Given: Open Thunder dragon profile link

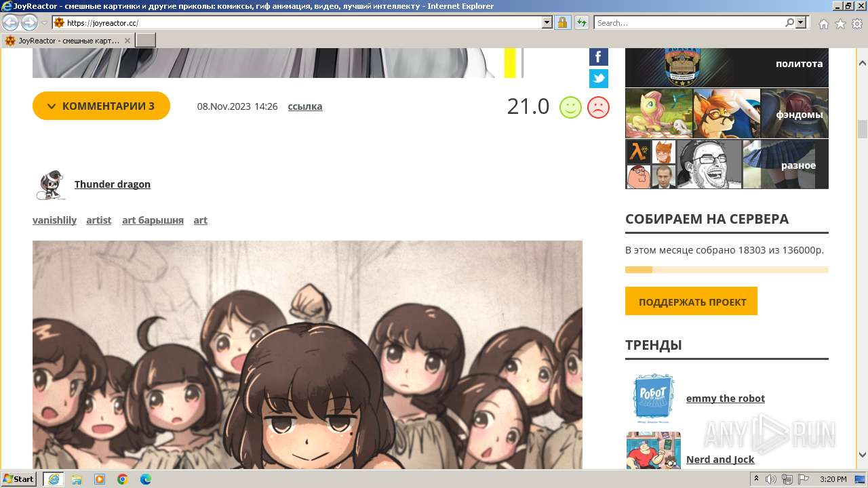Looking at the screenshot, I should pyautogui.click(x=113, y=184).
